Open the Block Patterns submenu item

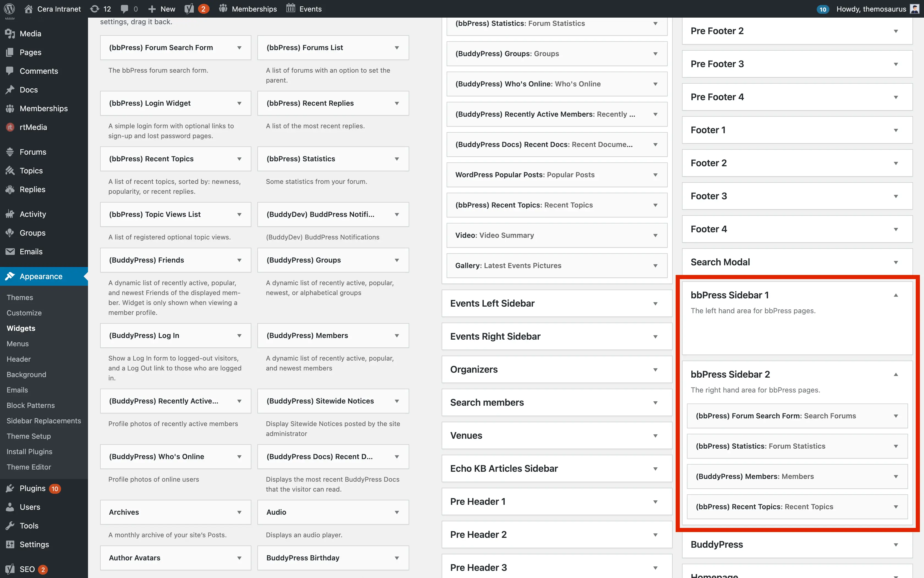click(x=31, y=405)
